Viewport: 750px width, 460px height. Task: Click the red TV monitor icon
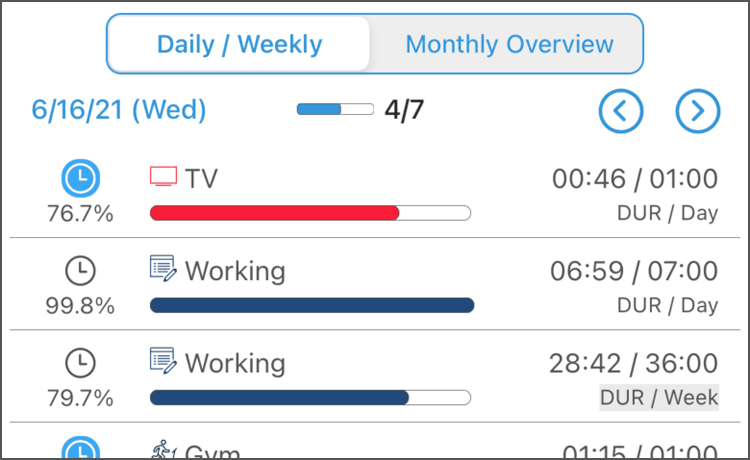coord(163,176)
